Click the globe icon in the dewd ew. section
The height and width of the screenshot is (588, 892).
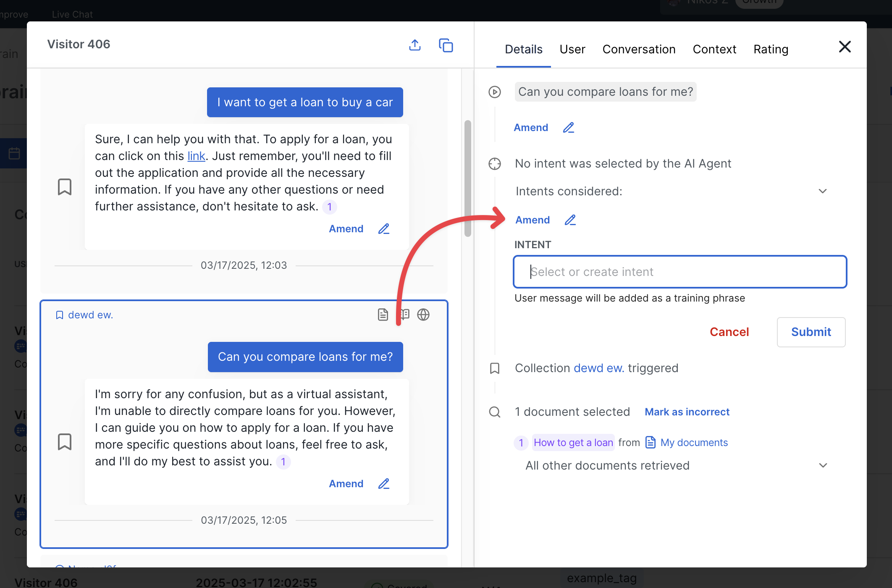coord(423,315)
